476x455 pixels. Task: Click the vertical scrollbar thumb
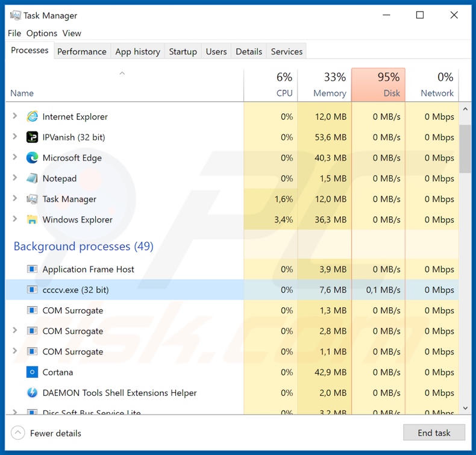click(465, 149)
